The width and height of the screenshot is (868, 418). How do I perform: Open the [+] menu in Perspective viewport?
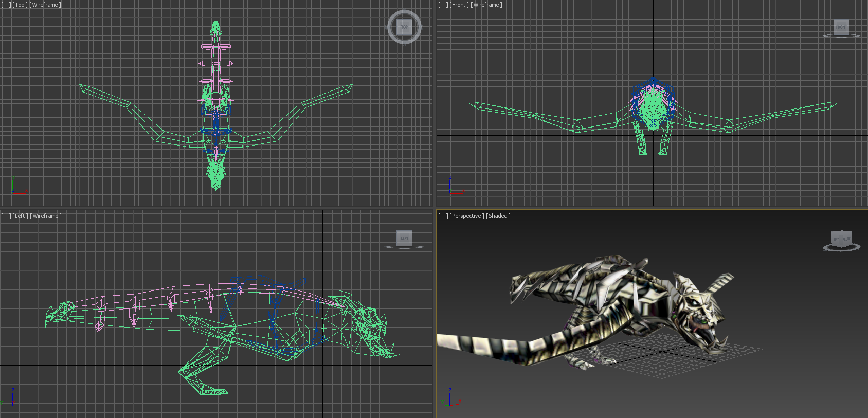443,216
